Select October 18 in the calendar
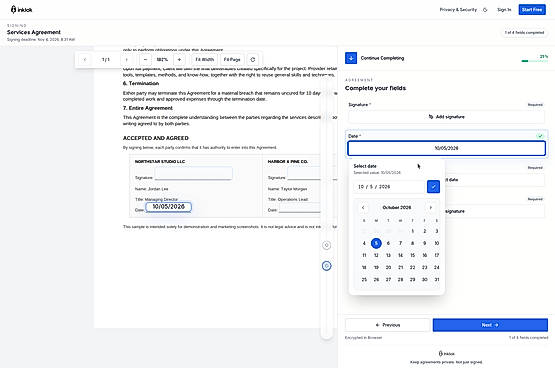This screenshot has width=555, height=368. click(x=364, y=268)
